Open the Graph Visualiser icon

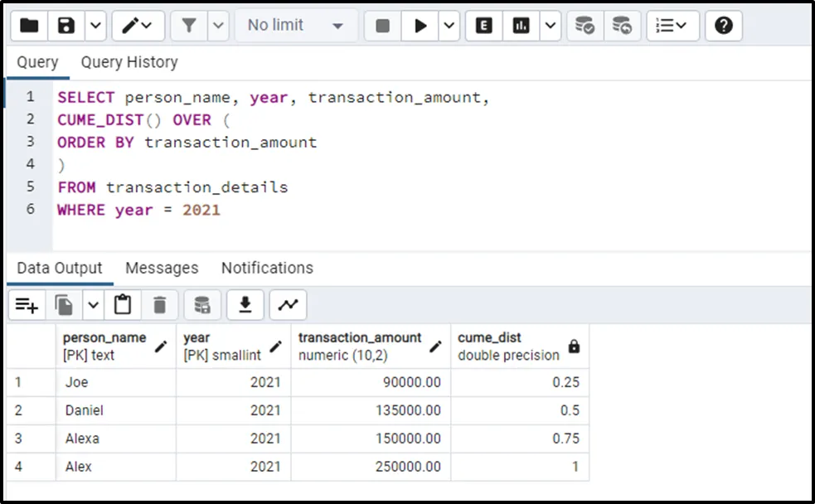click(288, 306)
